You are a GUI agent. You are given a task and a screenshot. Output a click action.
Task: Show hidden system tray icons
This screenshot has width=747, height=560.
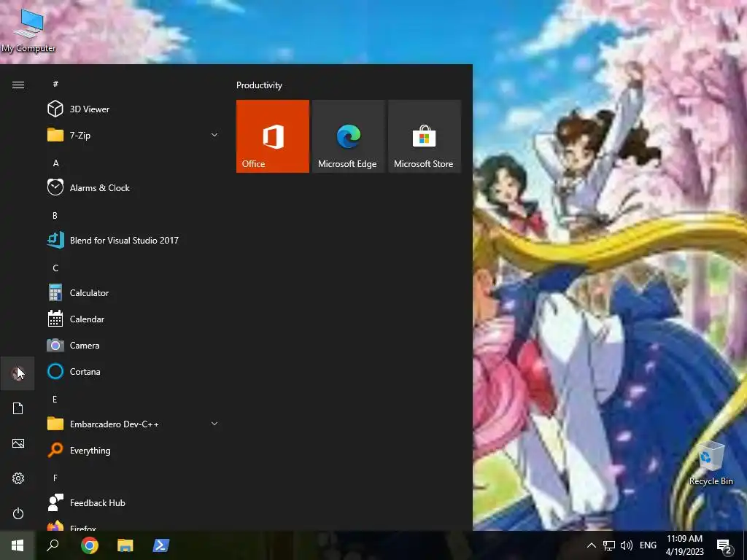(591, 545)
